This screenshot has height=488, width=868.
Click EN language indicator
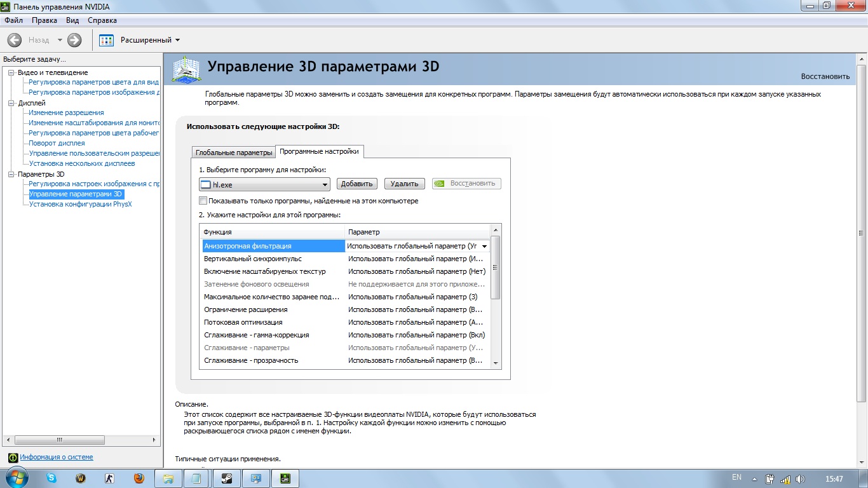pyautogui.click(x=736, y=477)
